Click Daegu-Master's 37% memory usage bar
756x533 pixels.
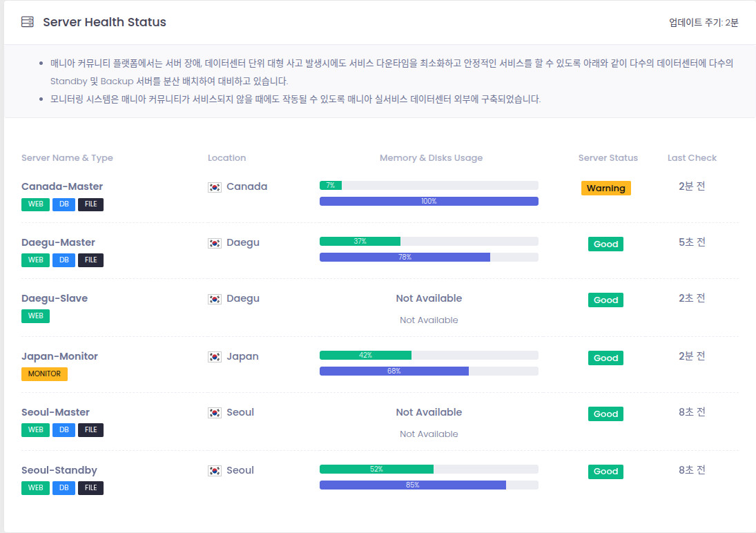(x=360, y=241)
